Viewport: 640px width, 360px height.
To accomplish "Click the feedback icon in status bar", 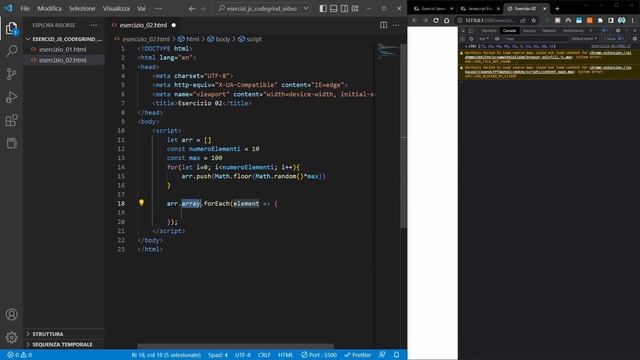I will coord(382,355).
